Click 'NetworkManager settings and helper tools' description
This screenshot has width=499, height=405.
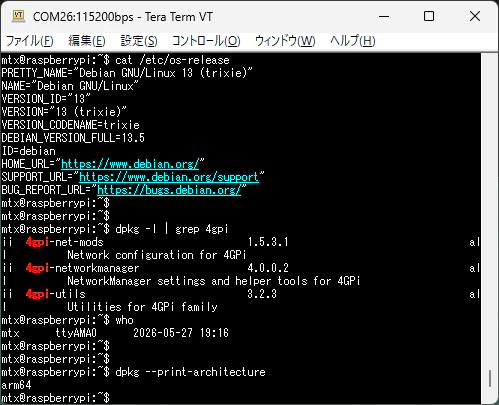(x=214, y=281)
